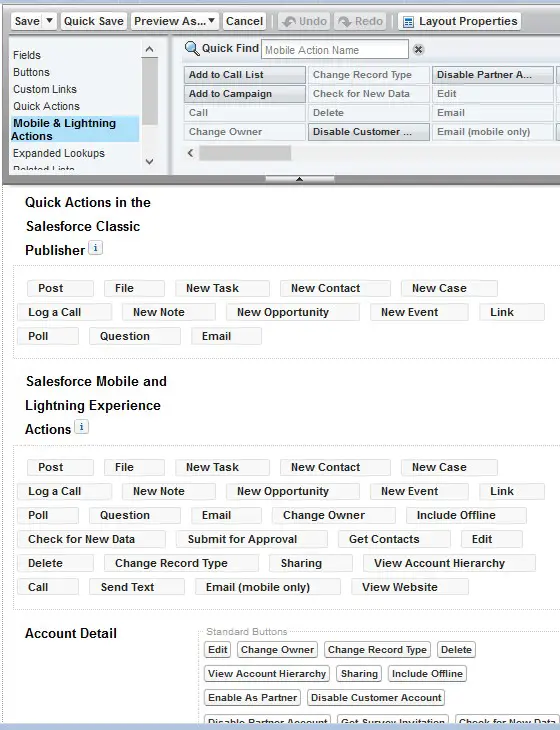Click the horizontal palette scrollbar thumb
Screen dimensions: 560x730
tap(245, 153)
